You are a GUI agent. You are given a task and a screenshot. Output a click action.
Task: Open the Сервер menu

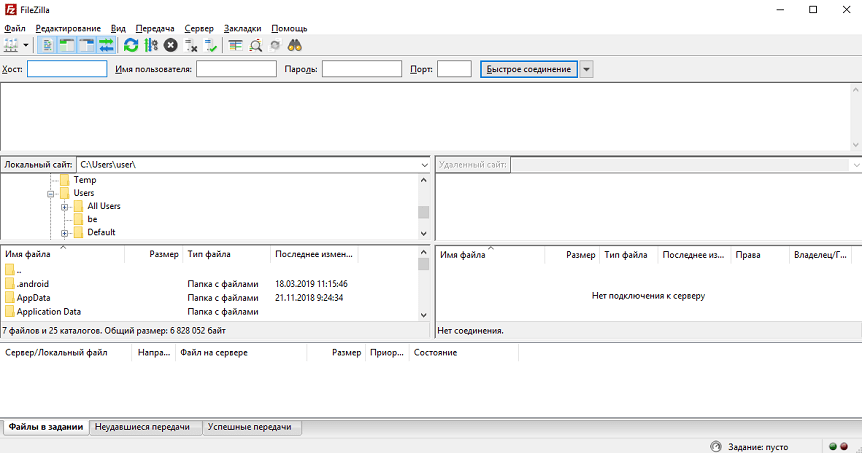199,28
